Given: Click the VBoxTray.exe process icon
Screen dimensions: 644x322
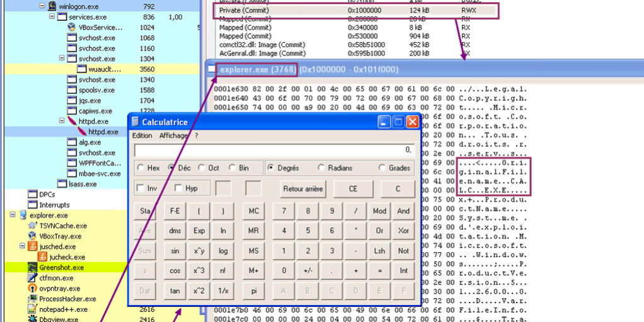Looking at the screenshot, I should pos(33,236).
